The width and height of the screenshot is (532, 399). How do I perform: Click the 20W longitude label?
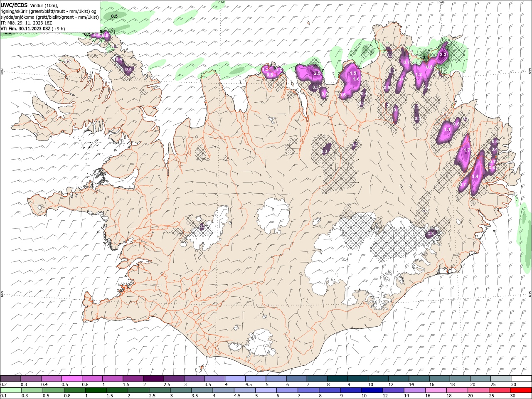(221, 2)
